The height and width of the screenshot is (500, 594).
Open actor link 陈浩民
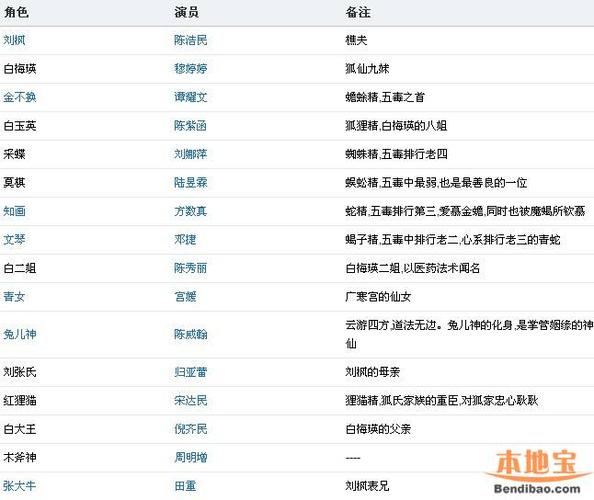pyautogui.click(x=191, y=40)
